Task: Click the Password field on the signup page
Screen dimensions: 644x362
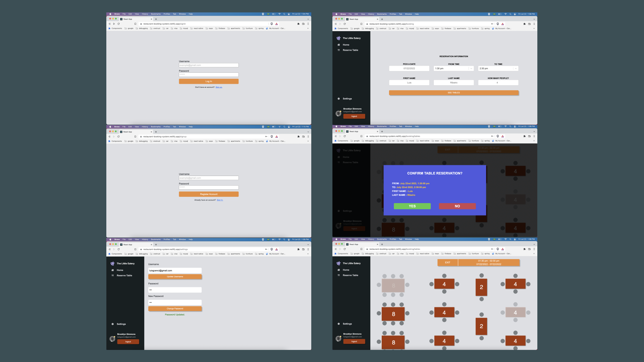Action: point(209,188)
